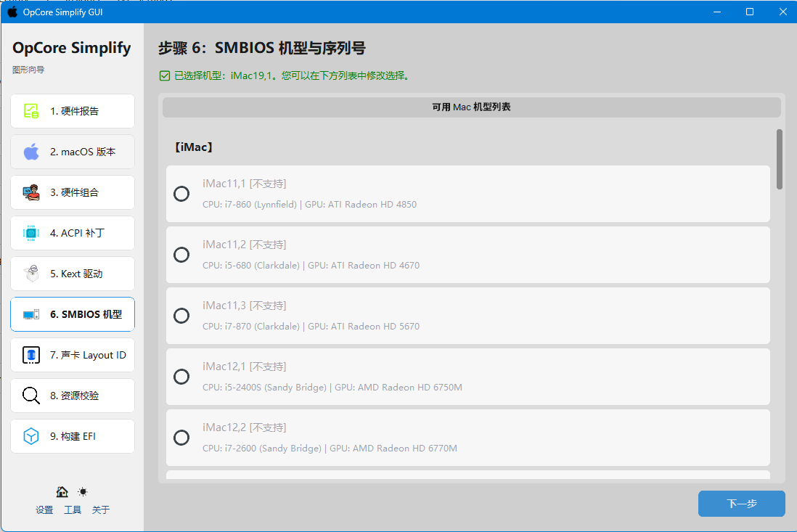
Task: Select the 硬件组合 step icon
Action: (x=31, y=192)
